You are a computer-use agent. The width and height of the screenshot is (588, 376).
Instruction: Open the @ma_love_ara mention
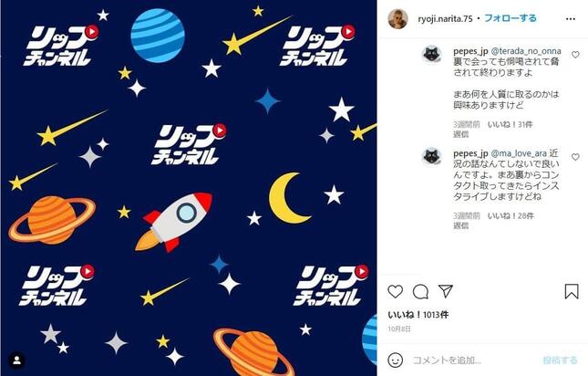pyautogui.click(x=519, y=153)
